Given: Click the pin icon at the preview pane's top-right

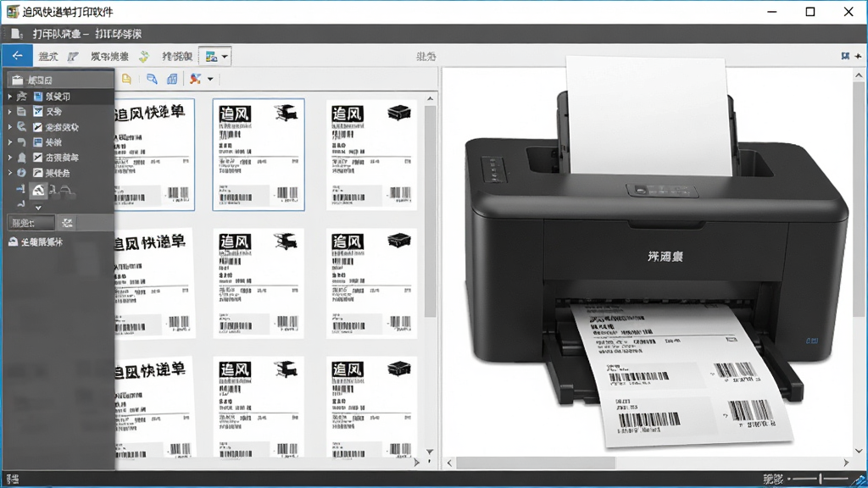Looking at the screenshot, I should [858, 56].
